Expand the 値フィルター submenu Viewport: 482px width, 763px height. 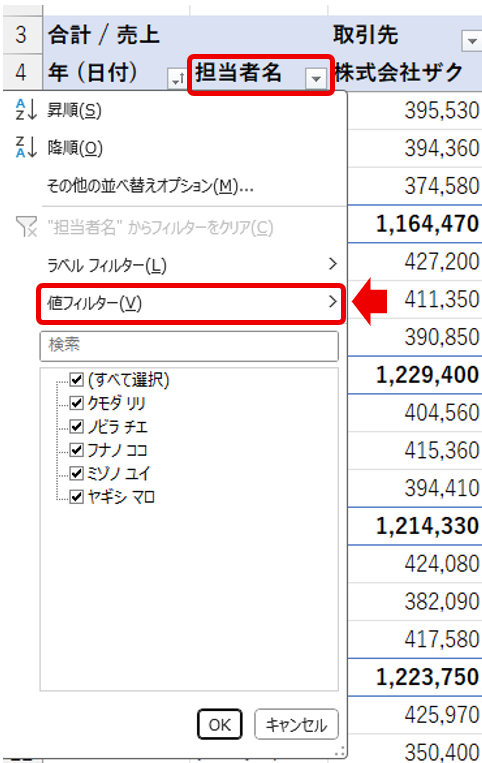192,304
